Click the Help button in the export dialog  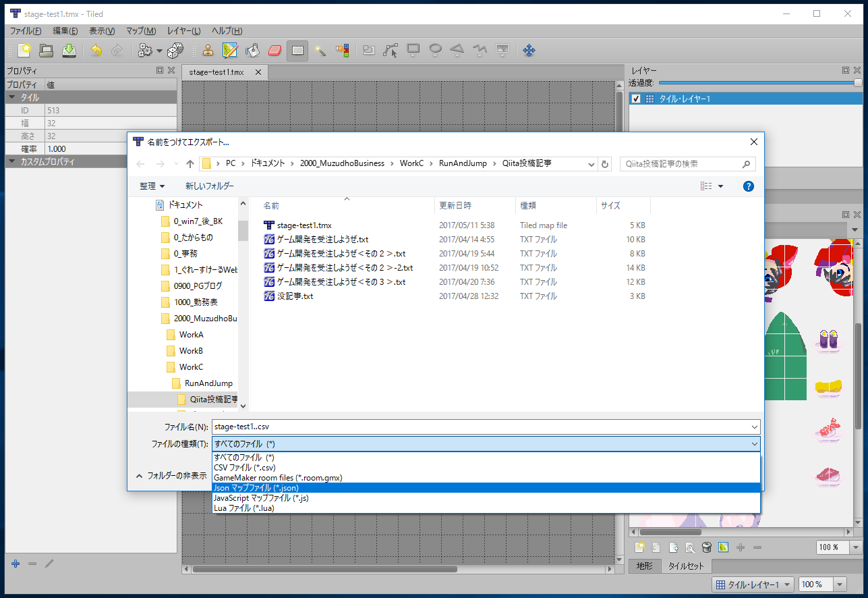[748, 186]
